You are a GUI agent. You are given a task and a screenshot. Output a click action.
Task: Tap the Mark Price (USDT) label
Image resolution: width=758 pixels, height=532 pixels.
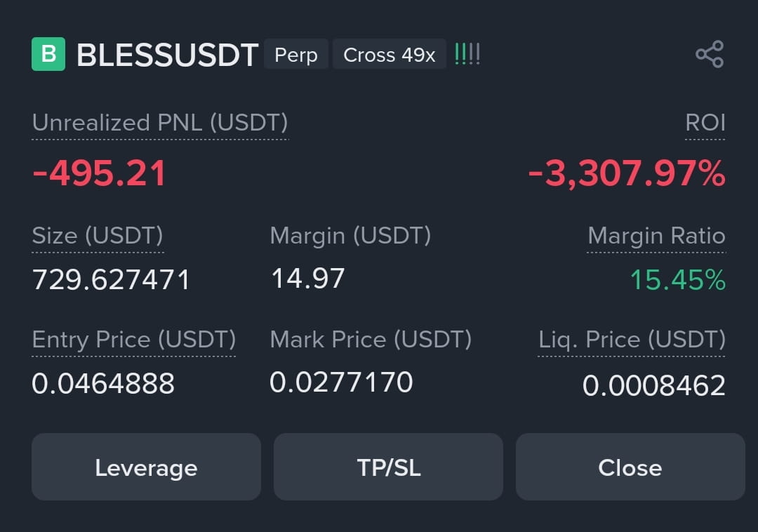click(x=371, y=339)
